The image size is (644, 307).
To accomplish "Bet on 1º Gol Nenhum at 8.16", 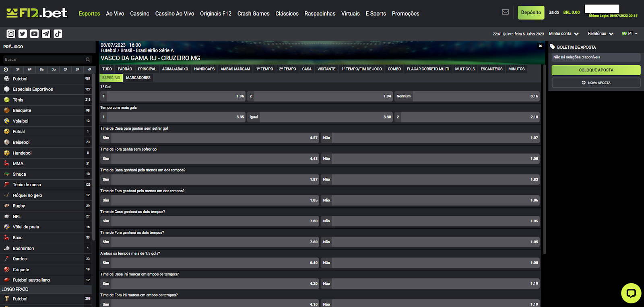I will [x=467, y=96].
